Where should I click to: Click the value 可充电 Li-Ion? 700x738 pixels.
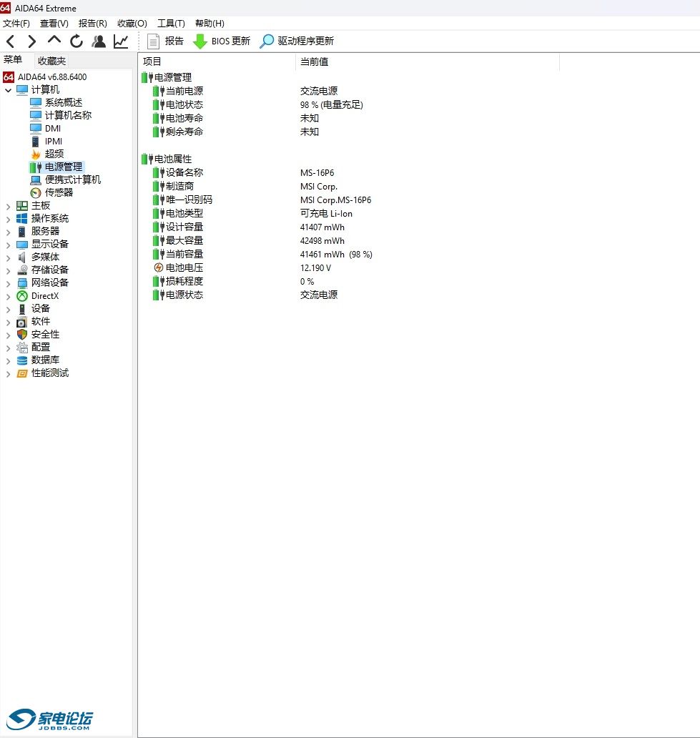click(326, 214)
